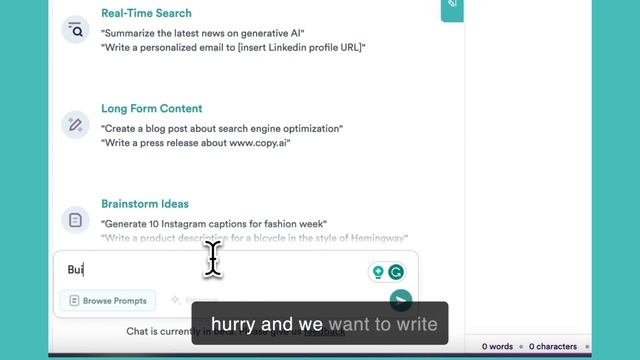Viewport: 640px width, 360px height.
Task: Click the Brainstorm Ideas document icon
Action: click(x=75, y=220)
